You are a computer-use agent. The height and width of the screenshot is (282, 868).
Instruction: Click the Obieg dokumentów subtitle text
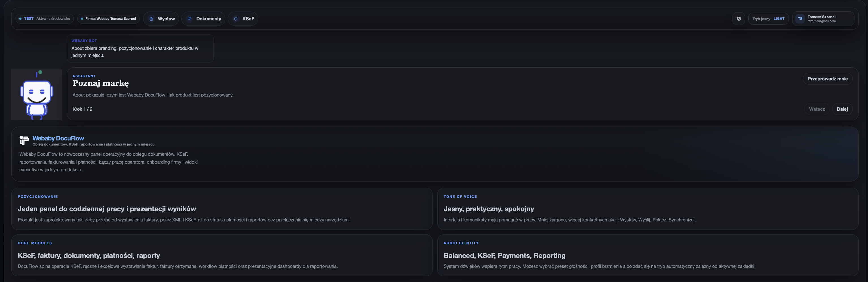coord(94,144)
